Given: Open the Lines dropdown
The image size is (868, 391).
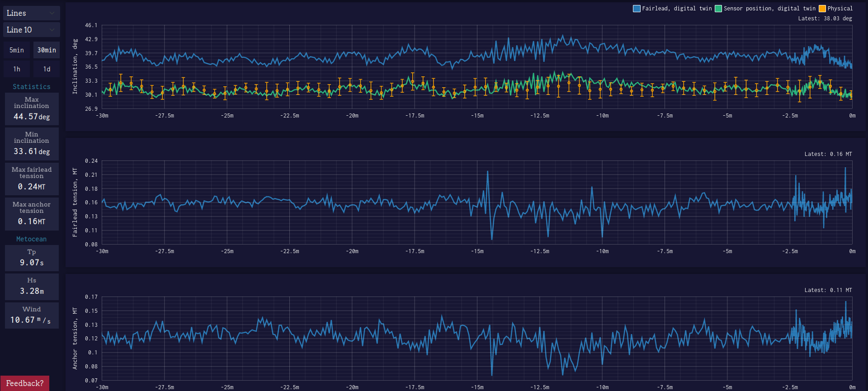Looking at the screenshot, I should (32, 13).
